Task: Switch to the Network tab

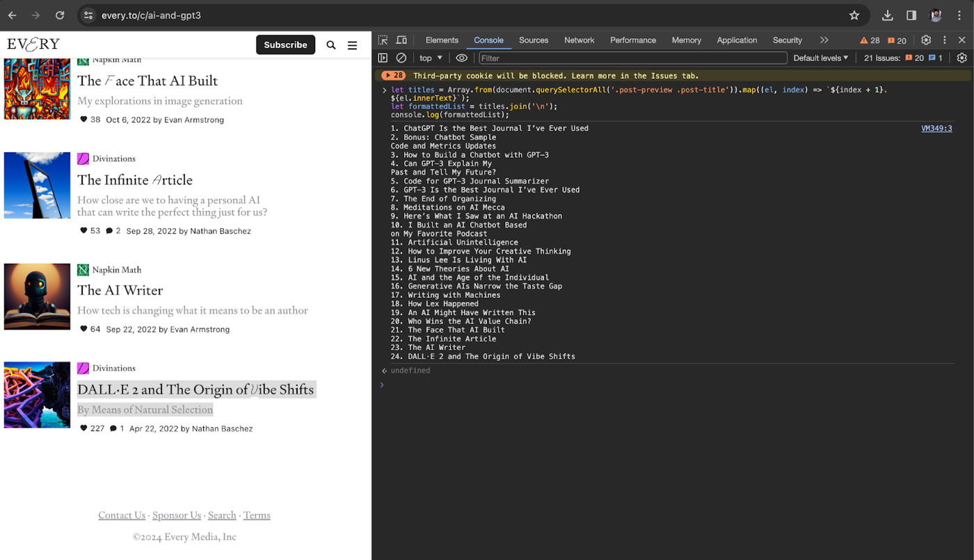Action: 579,40
